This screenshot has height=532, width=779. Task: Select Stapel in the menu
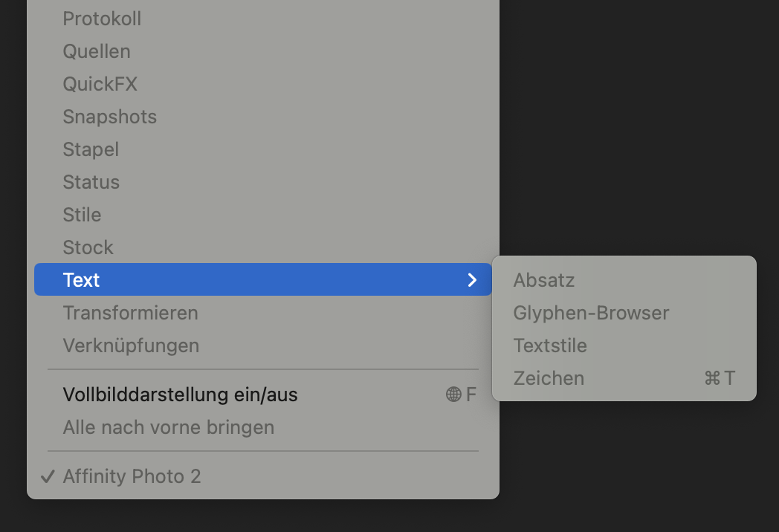pyautogui.click(x=263, y=149)
